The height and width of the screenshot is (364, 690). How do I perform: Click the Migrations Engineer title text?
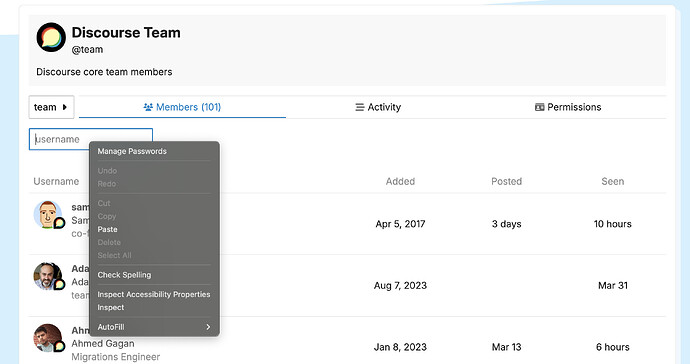click(116, 357)
